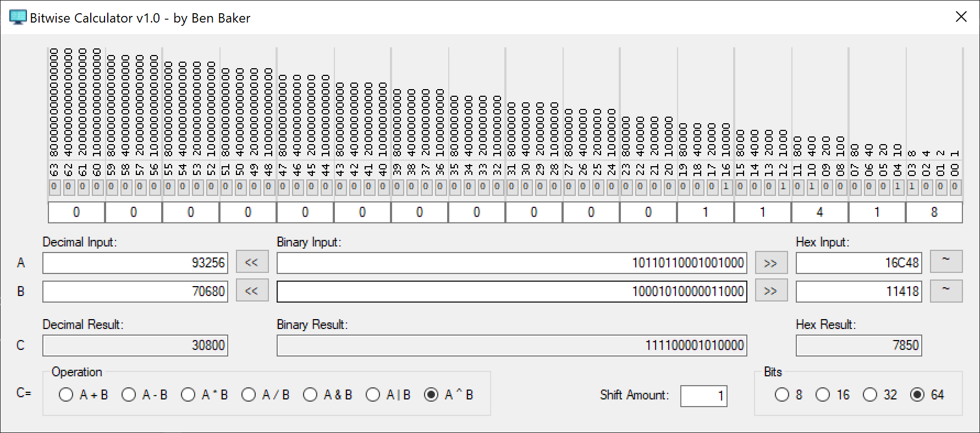Click the 'Operation' group label
The image size is (980, 433).
pyautogui.click(x=77, y=372)
